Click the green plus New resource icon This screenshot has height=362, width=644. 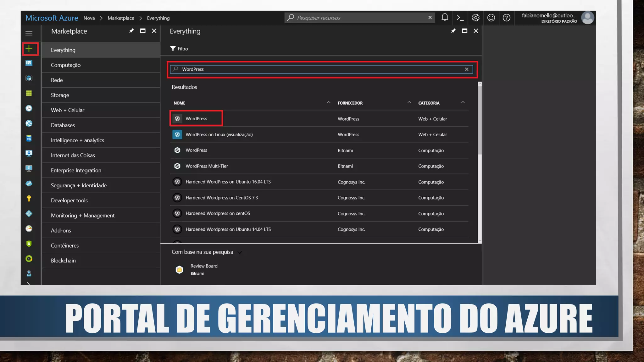click(29, 49)
